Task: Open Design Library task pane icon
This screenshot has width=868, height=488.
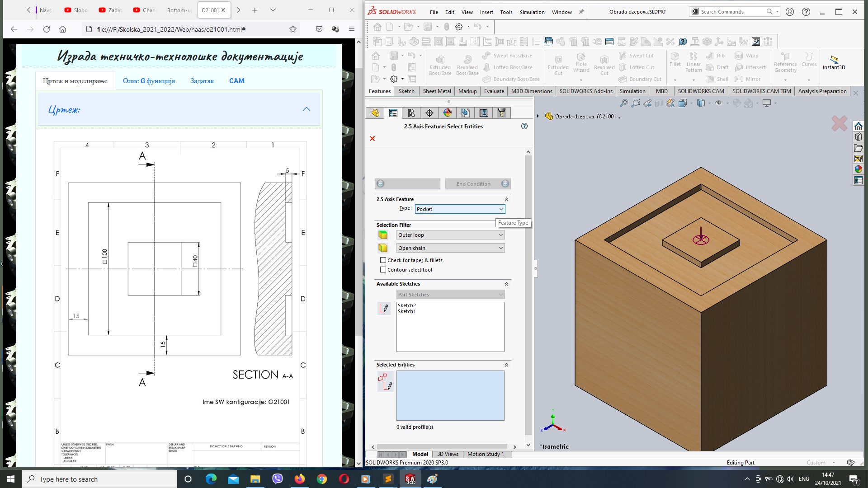Action: click(859, 137)
